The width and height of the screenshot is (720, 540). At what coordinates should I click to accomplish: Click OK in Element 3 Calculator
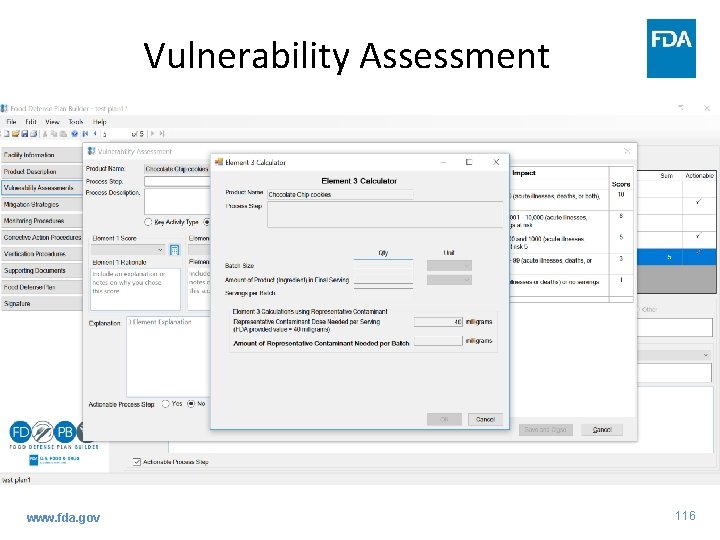(x=444, y=419)
